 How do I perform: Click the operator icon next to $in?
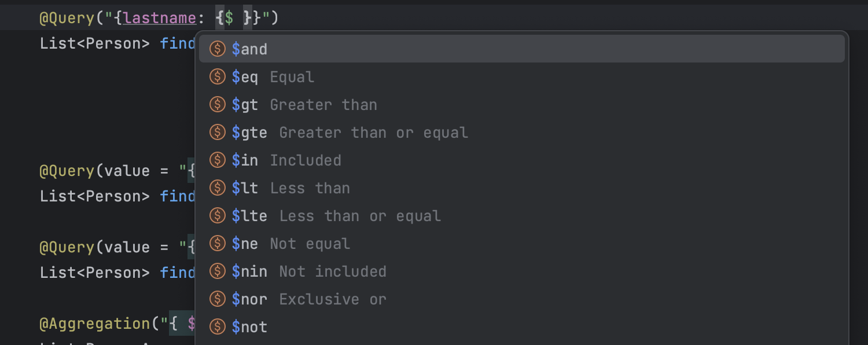(217, 160)
